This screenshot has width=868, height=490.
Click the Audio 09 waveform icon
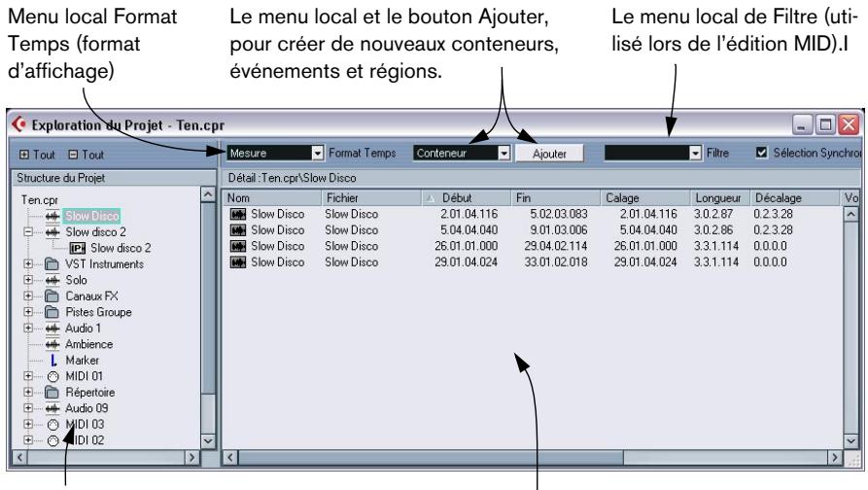tap(52, 408)
